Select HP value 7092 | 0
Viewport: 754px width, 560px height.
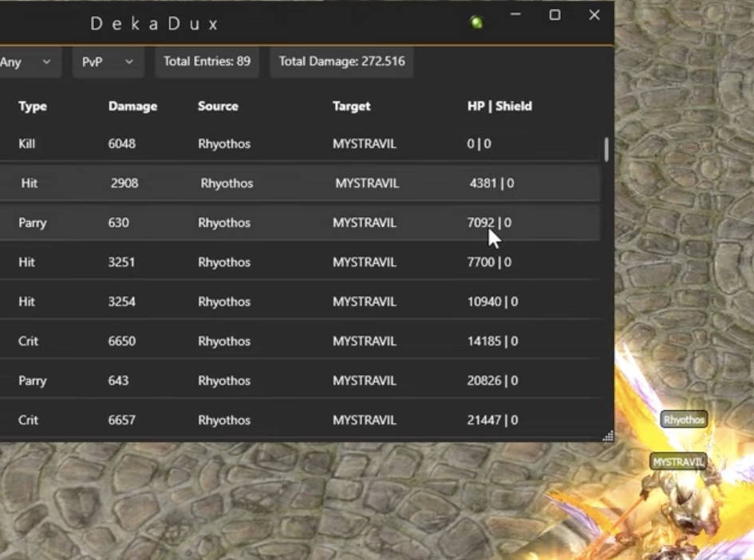pyautogui.click(x=489, y=223)
